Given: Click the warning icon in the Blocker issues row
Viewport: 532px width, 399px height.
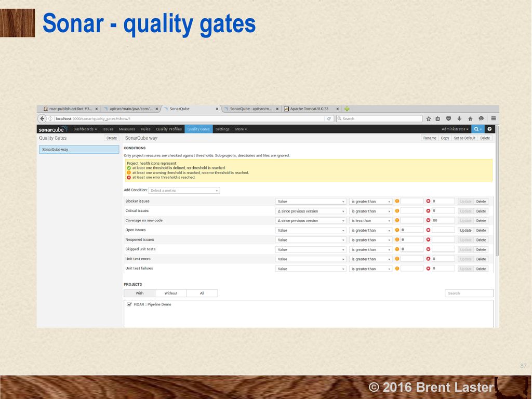Looking at the screenshot, I should (x=397, y=201).
